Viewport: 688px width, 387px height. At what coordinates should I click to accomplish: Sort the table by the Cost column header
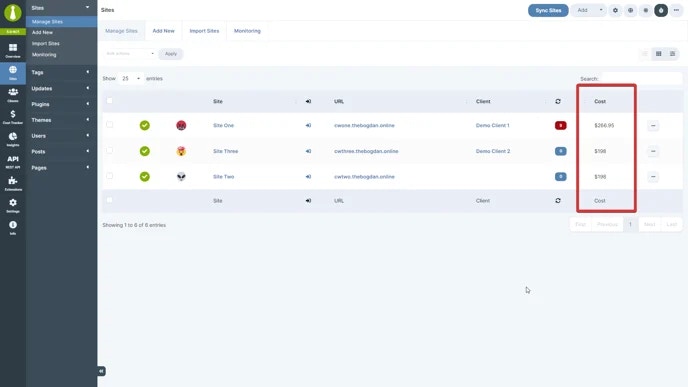click(600, 101)
